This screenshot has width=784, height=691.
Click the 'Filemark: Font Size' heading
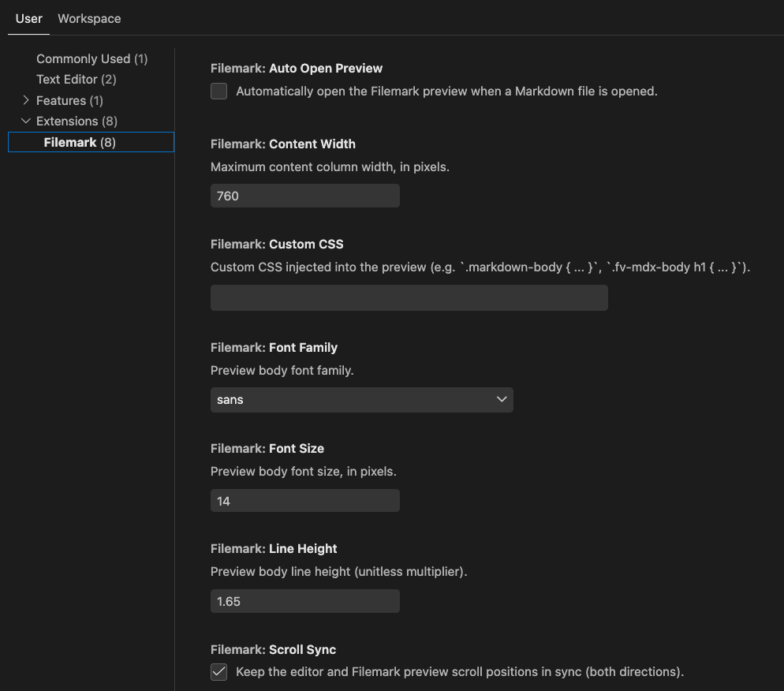[267, 449]
